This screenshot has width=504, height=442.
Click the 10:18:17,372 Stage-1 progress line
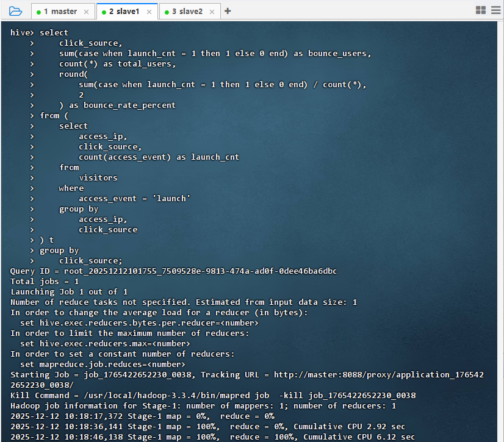[142, 416]
